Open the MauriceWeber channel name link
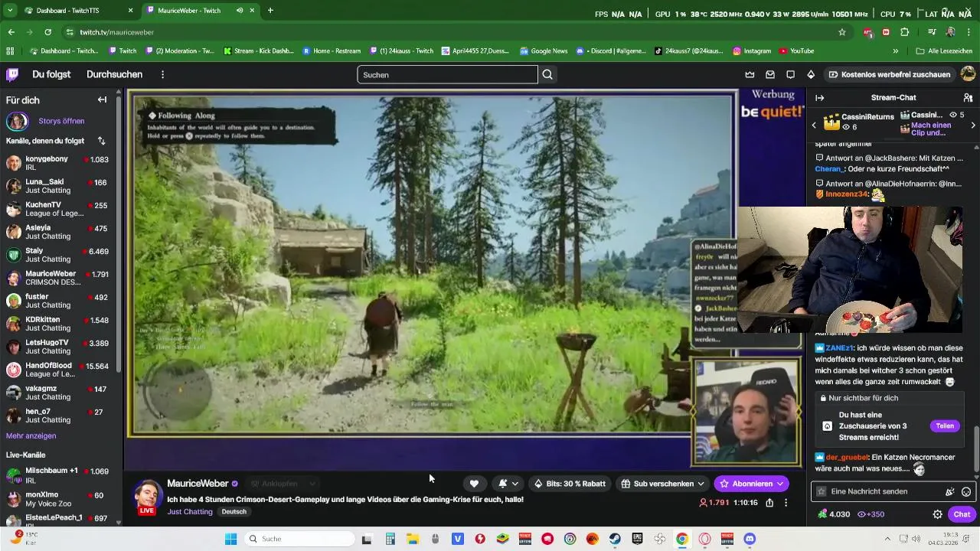 (198, 484)
